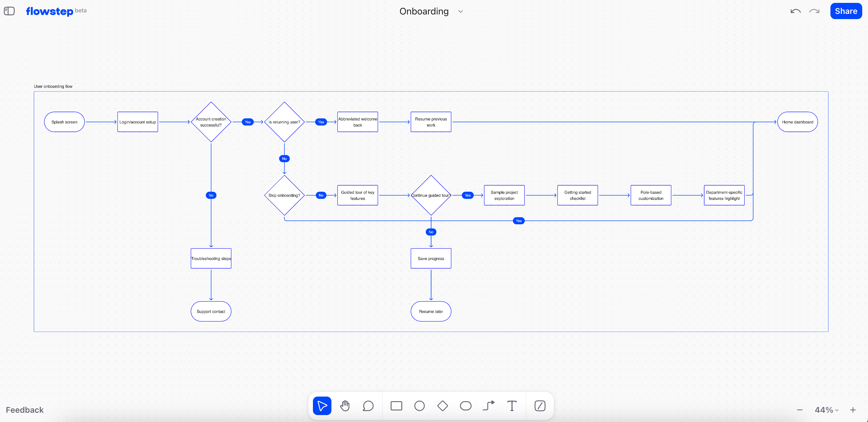
Task: Open the 44% zoom level dropdown
Action: [826, 410]
